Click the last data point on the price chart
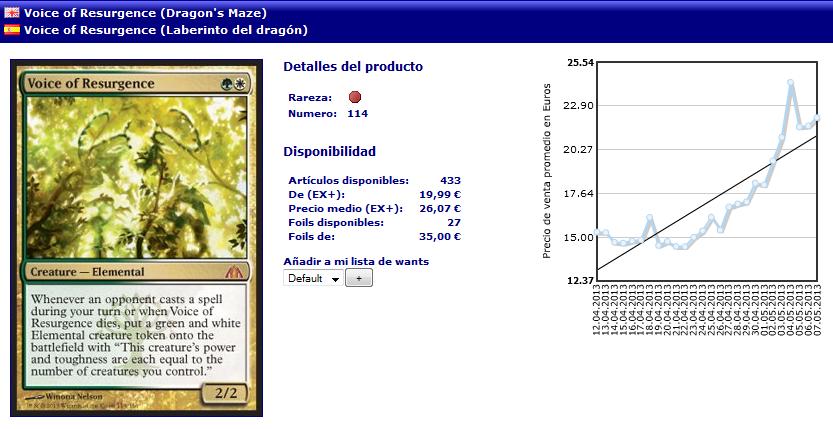The image size is (833, 429). pos(817,118)
